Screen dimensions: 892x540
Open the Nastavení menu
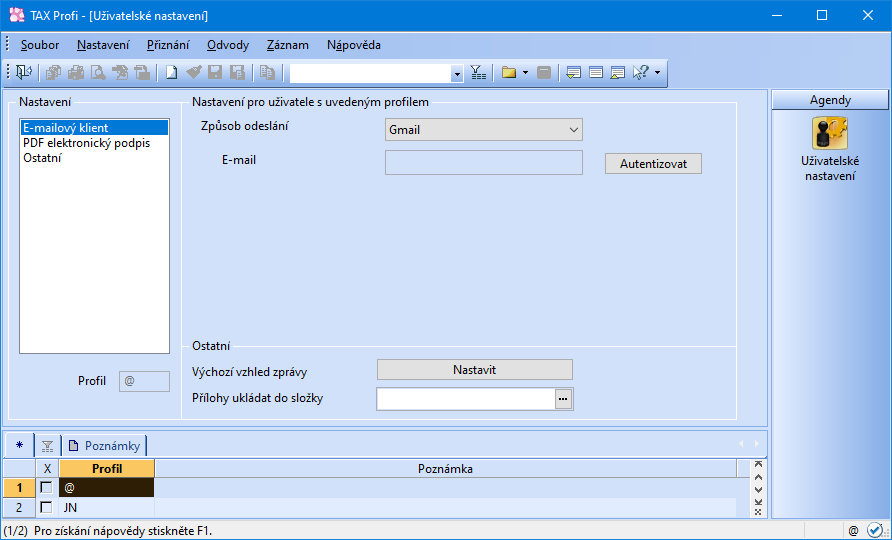click(x=103, y=45)
